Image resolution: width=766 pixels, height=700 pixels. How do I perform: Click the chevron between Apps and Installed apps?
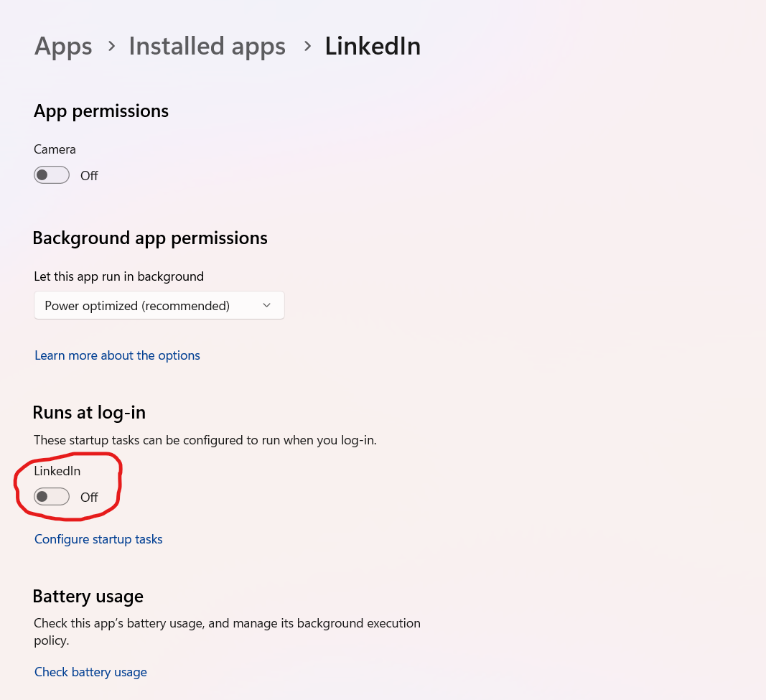coord(112,47)
